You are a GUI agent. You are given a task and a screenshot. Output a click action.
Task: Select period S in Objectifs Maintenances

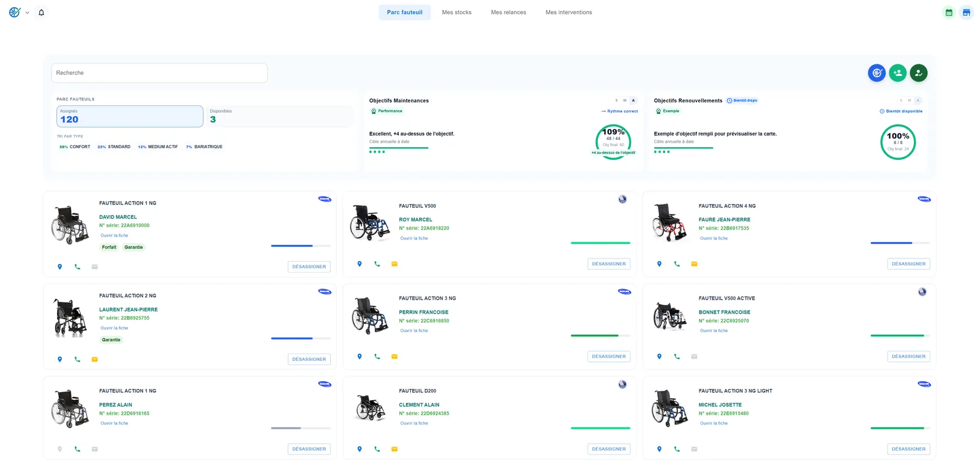[616, 100]
